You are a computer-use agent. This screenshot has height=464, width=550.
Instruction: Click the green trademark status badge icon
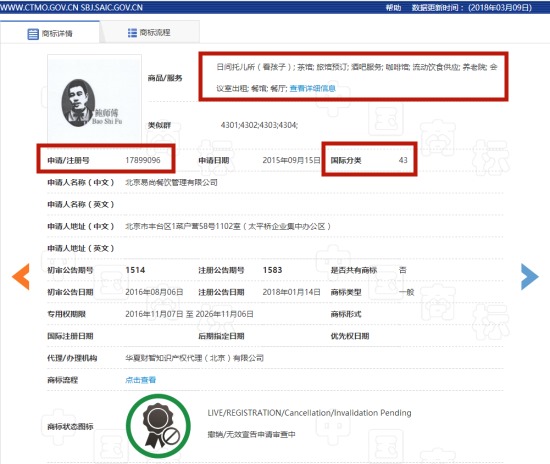(159, 426)
